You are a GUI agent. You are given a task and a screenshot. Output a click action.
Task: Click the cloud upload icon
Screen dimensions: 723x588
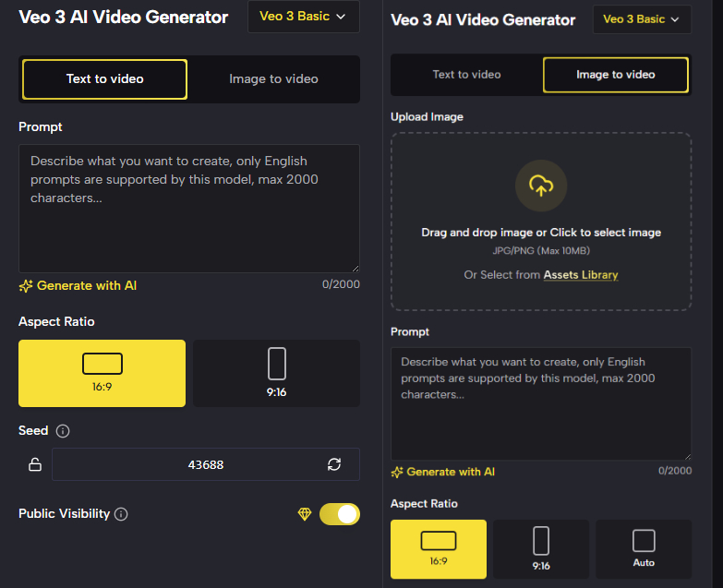[x=540, y=186]
